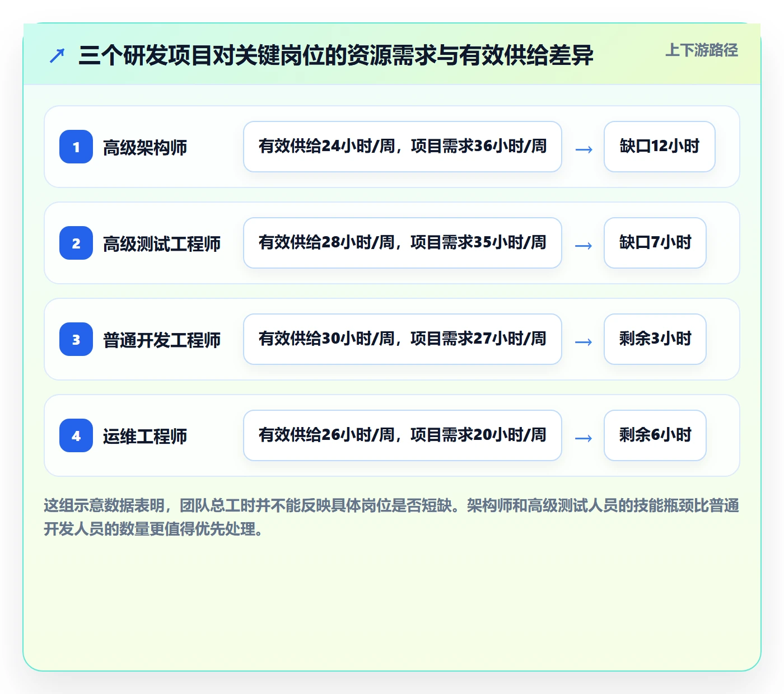This screenshot has width=784, height=694.
Task: Click the box 有效供给24小时/周，项目需求36小时/周
Action: tap(403, 147)
